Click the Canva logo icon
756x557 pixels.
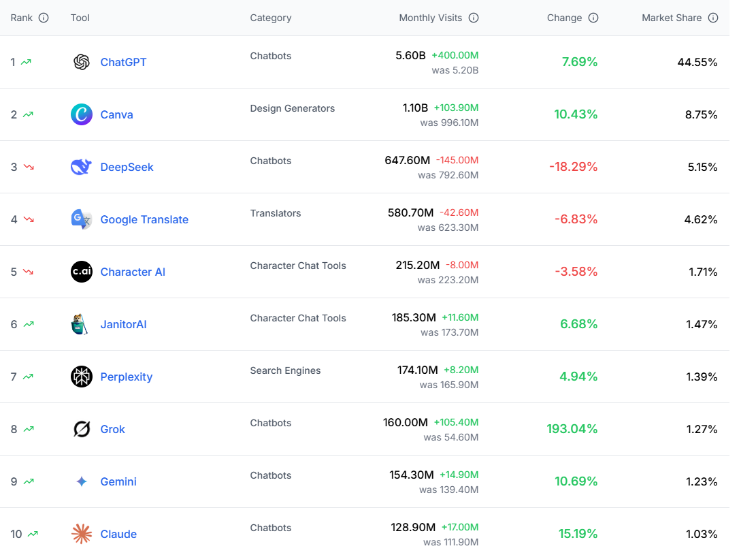(82, 114)
